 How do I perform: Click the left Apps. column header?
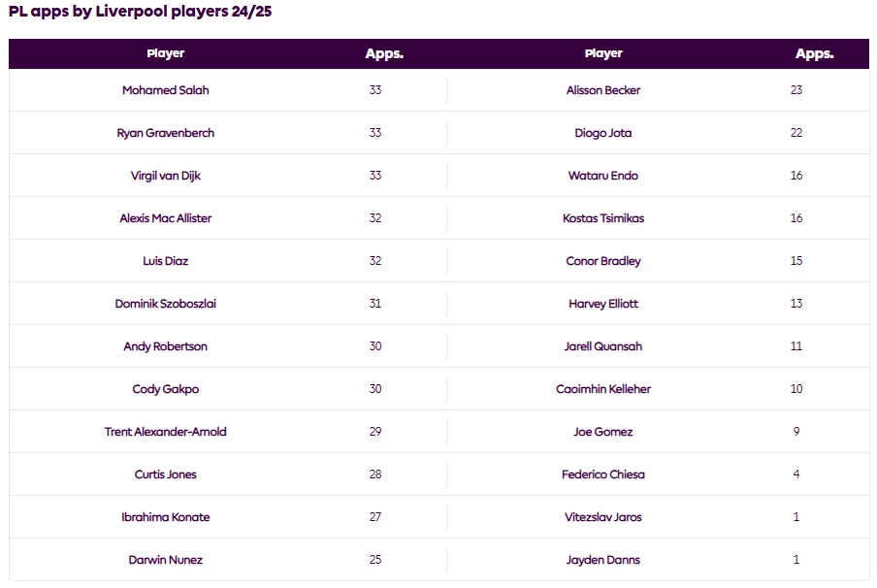coord(384,53)
